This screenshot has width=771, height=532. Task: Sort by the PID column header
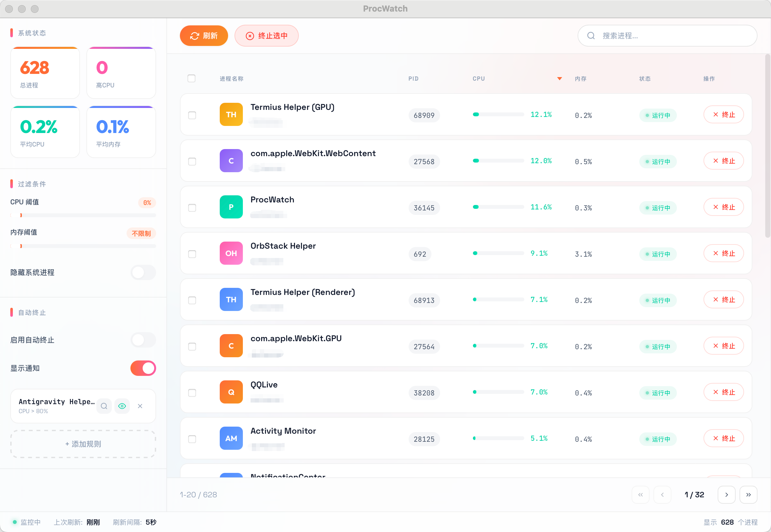[x=413, y=79]
